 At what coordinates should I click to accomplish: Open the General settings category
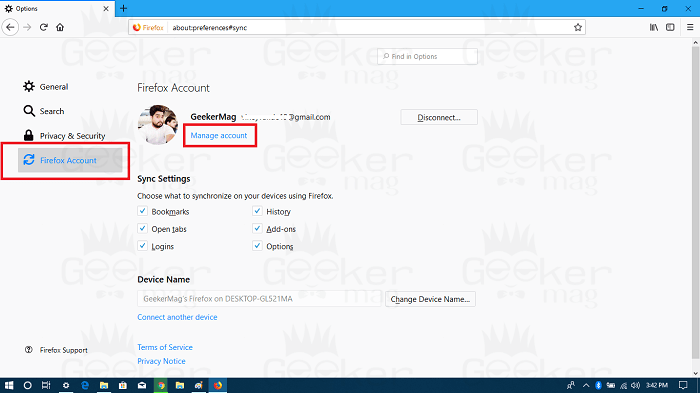click(x=46, y=87)
